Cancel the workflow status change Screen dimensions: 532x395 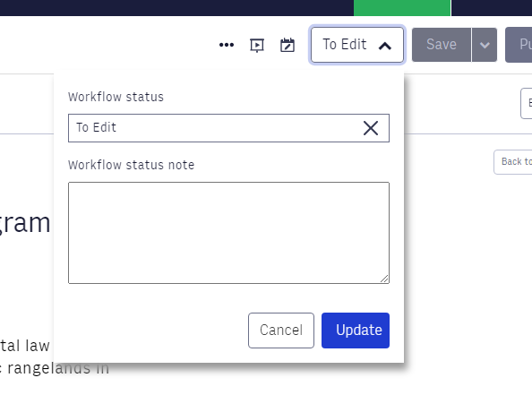(x=281, y=331)
